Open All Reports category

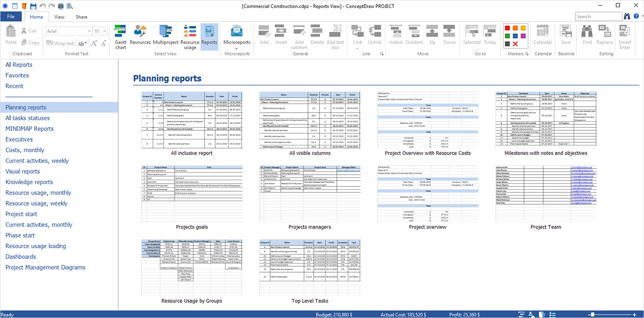(x=19, y=65)
